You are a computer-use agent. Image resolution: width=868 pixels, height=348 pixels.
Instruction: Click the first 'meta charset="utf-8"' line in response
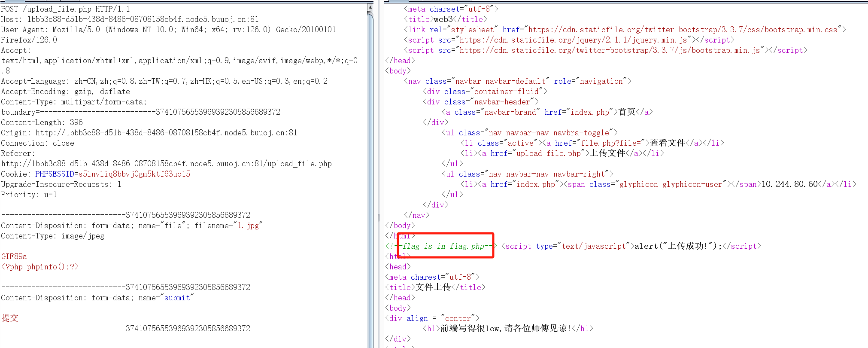coord(451,9)
